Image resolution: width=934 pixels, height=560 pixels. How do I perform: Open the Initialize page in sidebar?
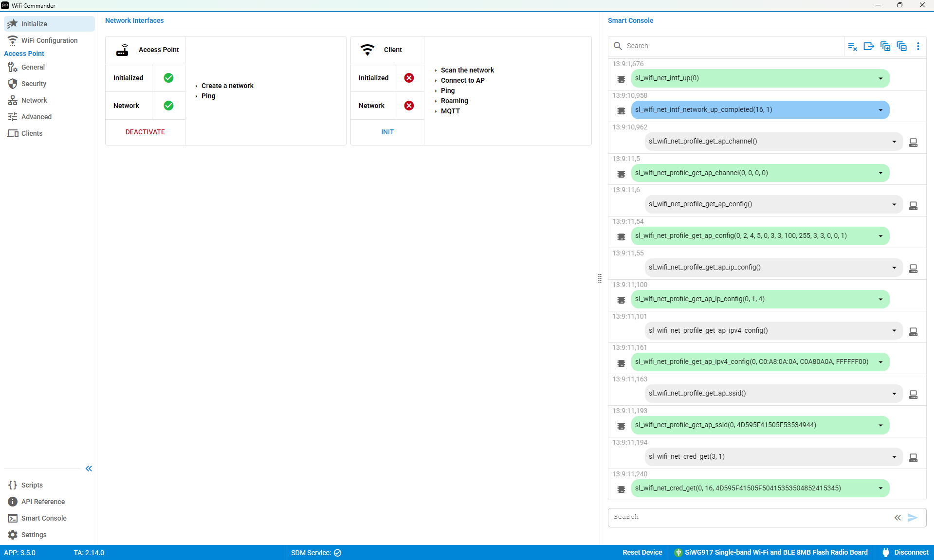tap(49, 24)
